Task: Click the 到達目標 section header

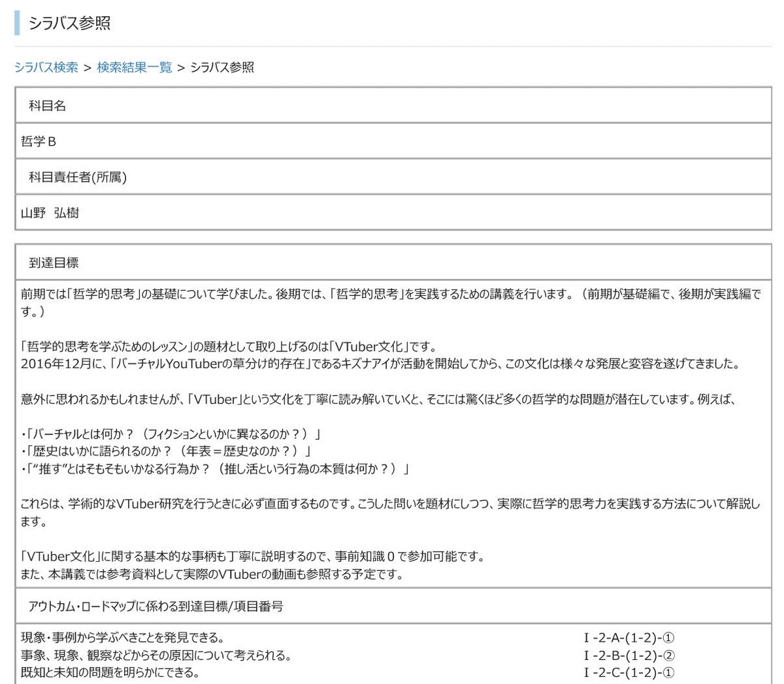Action: pos(393,263)
